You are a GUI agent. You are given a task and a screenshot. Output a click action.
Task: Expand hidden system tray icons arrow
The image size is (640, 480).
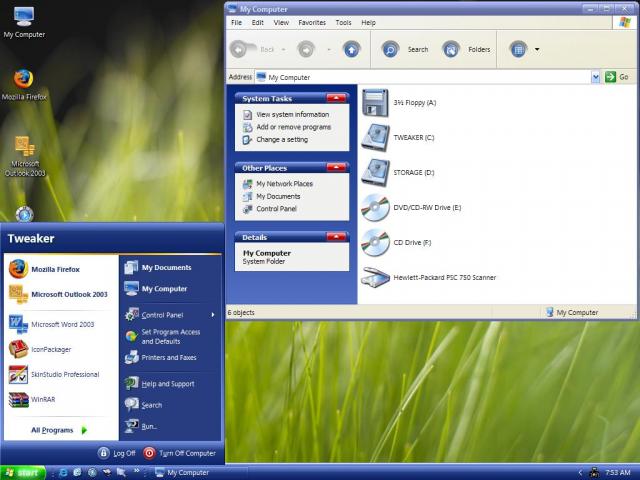coord(580,473)
